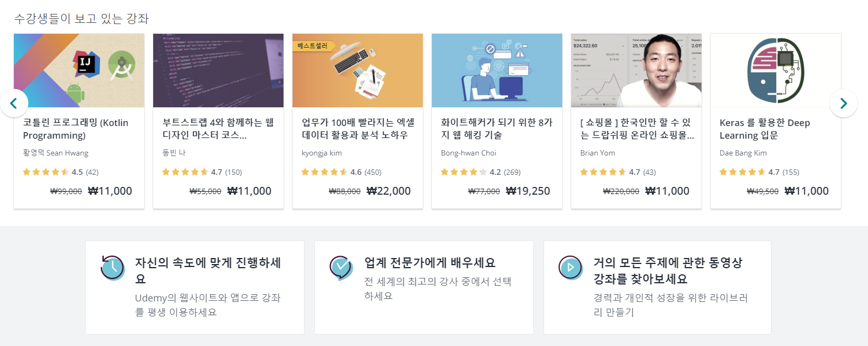
Task: Click the 업계 전문가에게 배우세요 heading
Action: (x=429, y=263)
